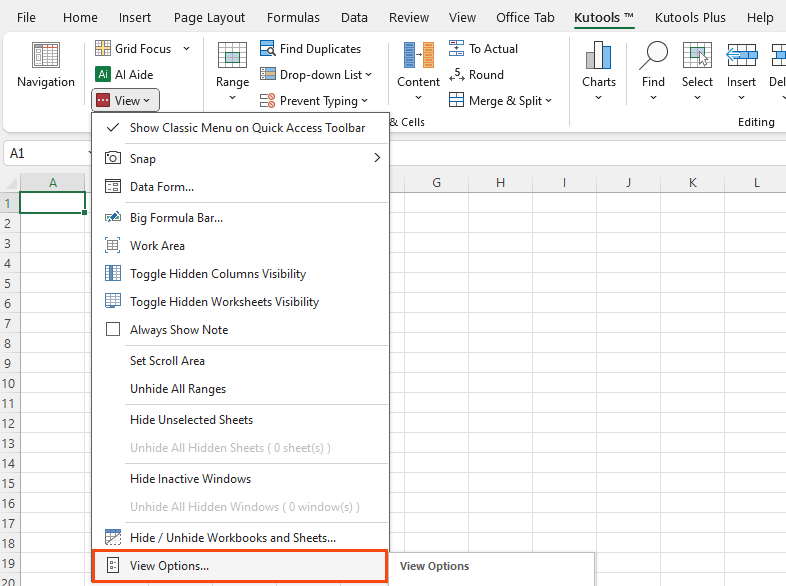
Task: Expand the Snap submenu arrow
Action: click(x=377, y=158)
